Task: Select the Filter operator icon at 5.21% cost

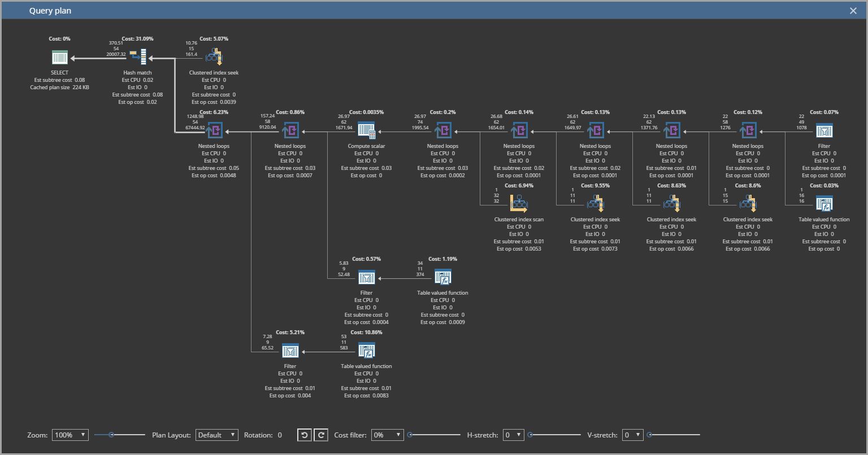Action: pyautogui.click(x=290, y=349)
